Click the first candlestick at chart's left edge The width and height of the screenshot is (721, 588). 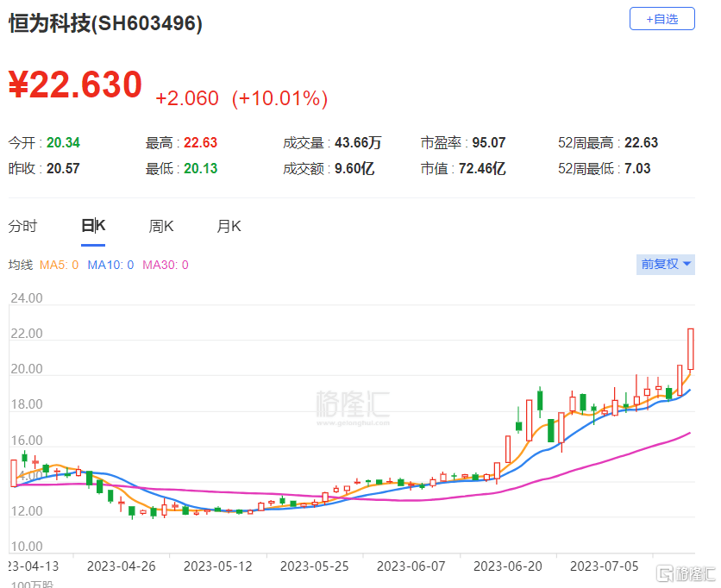pyautogui.click(x=14, y=472)
